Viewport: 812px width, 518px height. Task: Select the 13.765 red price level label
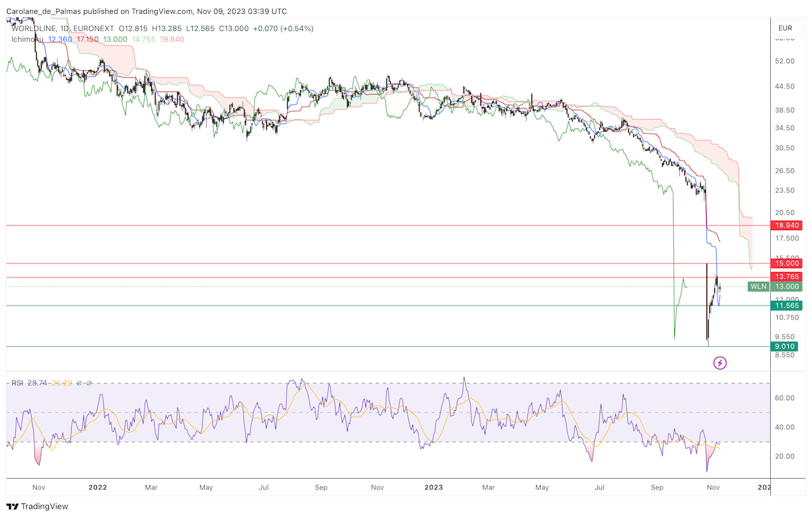pos(786,277)
